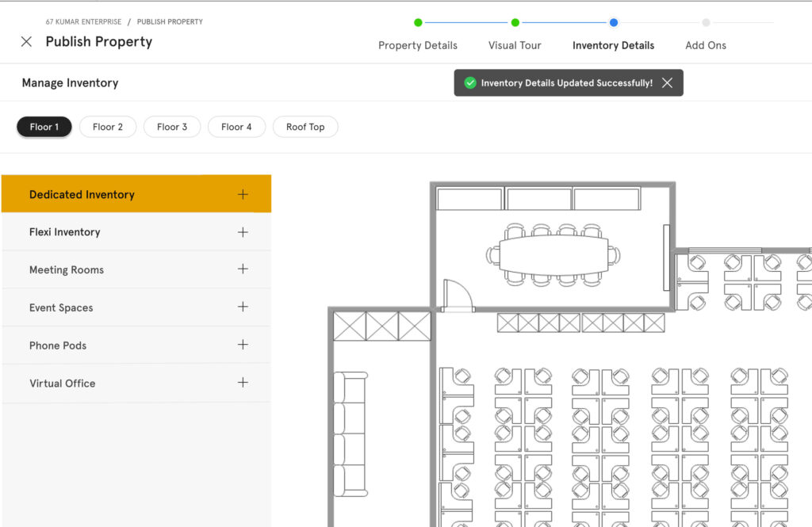Dismiss the Inventory Details Updated notification

[x=667, y=83]
